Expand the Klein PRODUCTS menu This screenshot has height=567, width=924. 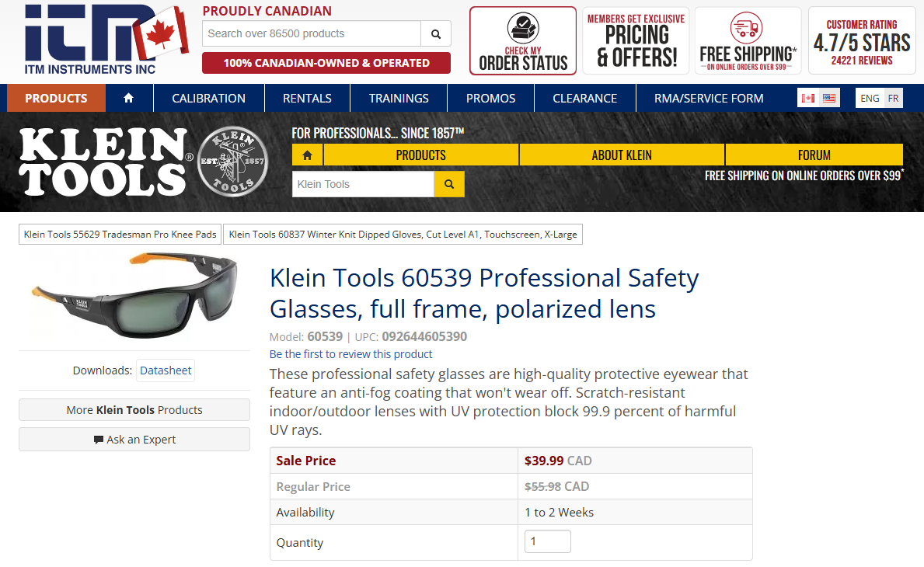pyautogui.click(x=420, y=155)
